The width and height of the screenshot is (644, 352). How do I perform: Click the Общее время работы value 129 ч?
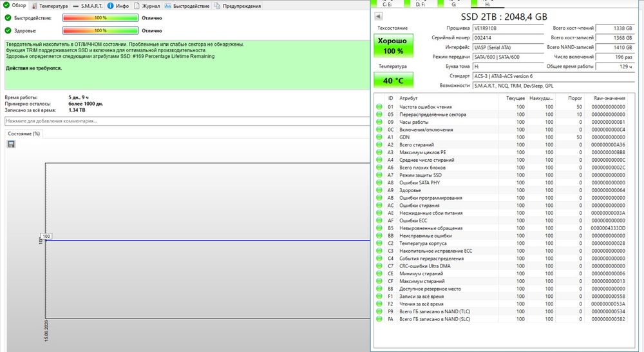click(x=615, y=66)
